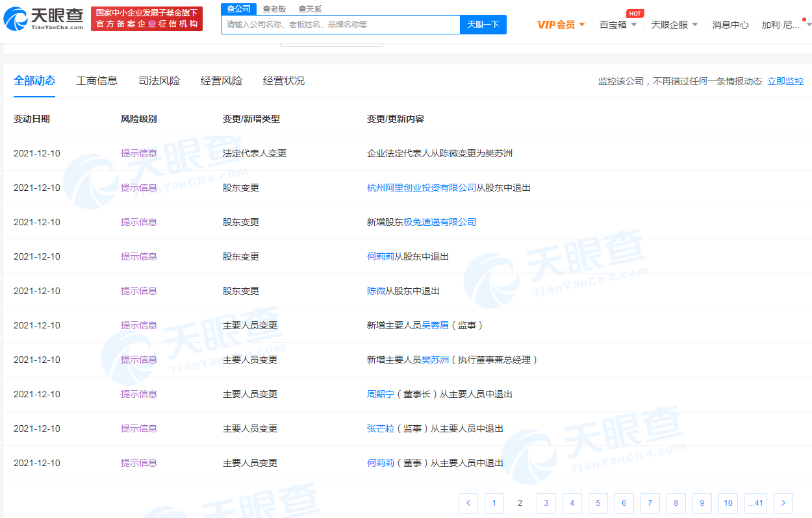Go to page 9

(702, 503)
